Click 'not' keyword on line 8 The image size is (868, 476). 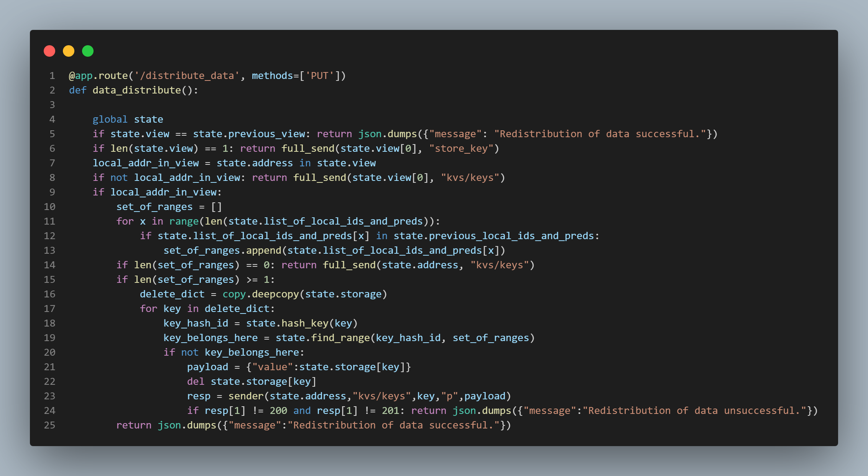click(119, 177)
